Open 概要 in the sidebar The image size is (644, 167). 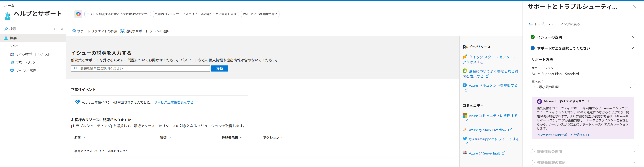pyautogui.click(x=33, y=38)
